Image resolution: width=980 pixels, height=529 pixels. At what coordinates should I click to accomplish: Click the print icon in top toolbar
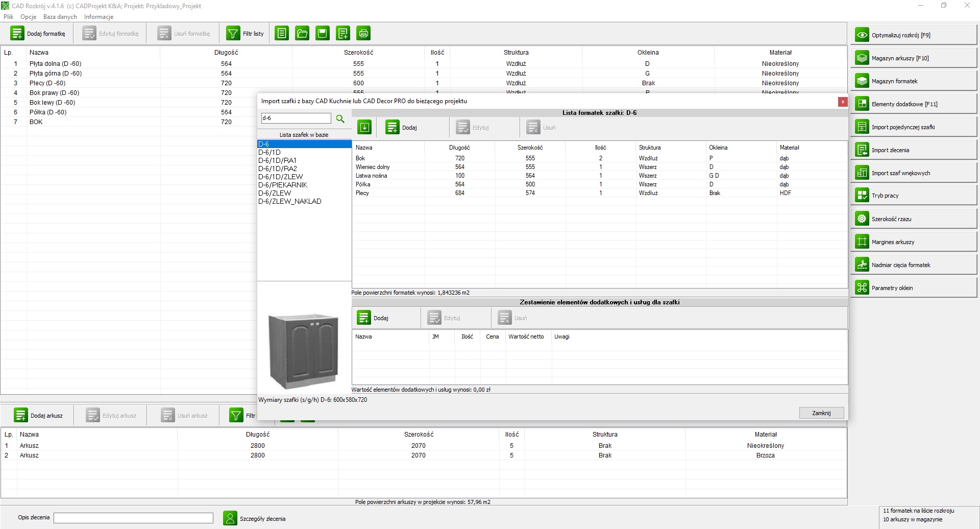(x=363, y=34)
